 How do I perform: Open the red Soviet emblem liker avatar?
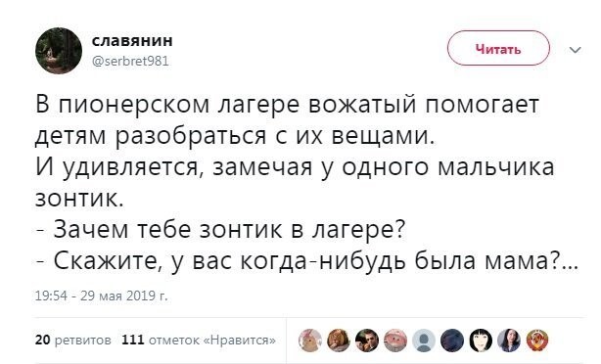[x=537, y=341]
